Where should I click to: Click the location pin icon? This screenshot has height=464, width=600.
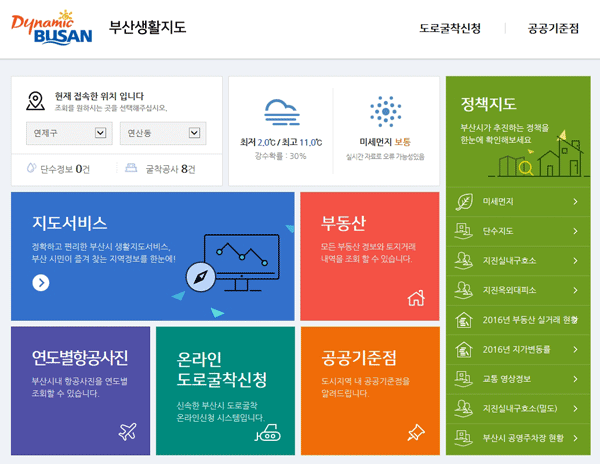(35, 100)
